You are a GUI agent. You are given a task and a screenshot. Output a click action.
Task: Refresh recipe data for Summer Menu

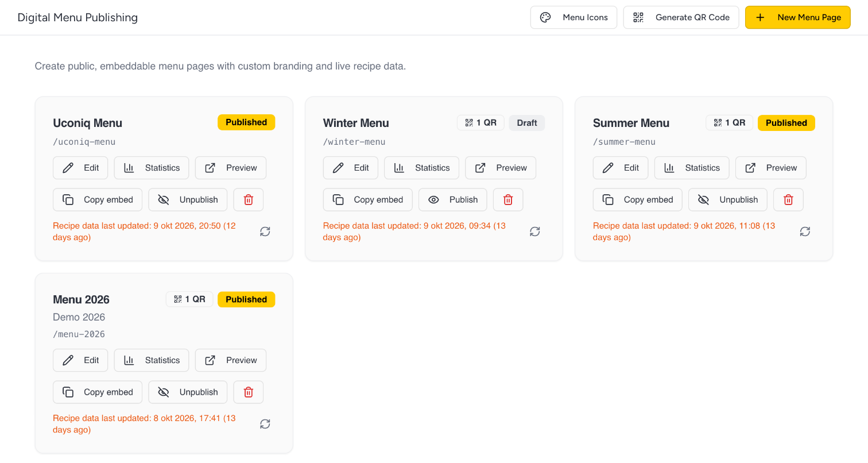pos(805,232)
